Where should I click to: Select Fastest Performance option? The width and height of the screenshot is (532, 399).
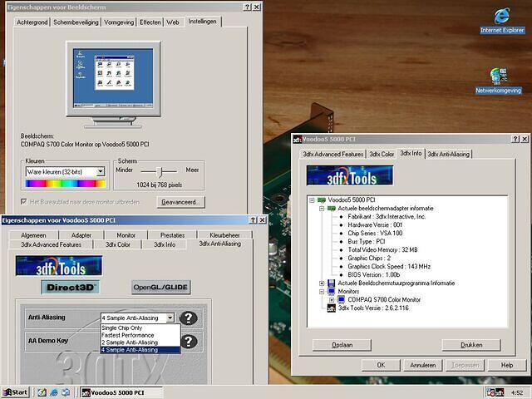(x=140, y=335)
